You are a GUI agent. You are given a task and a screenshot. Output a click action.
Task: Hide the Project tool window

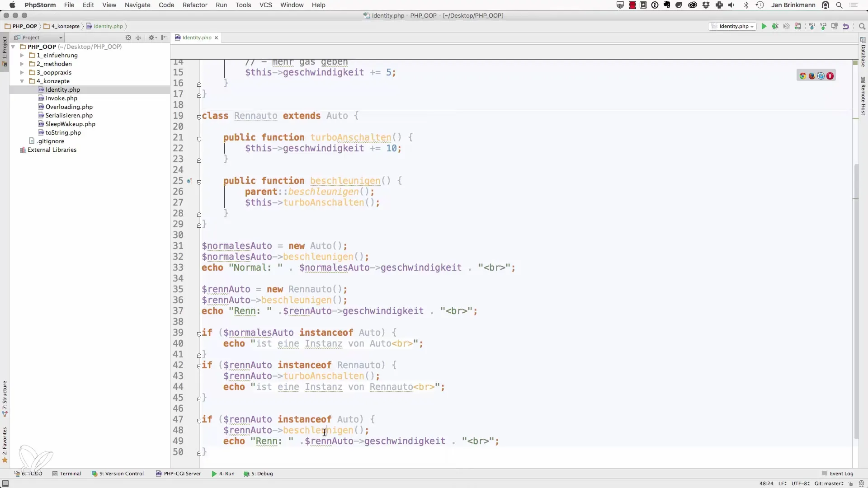coord(164,38)
